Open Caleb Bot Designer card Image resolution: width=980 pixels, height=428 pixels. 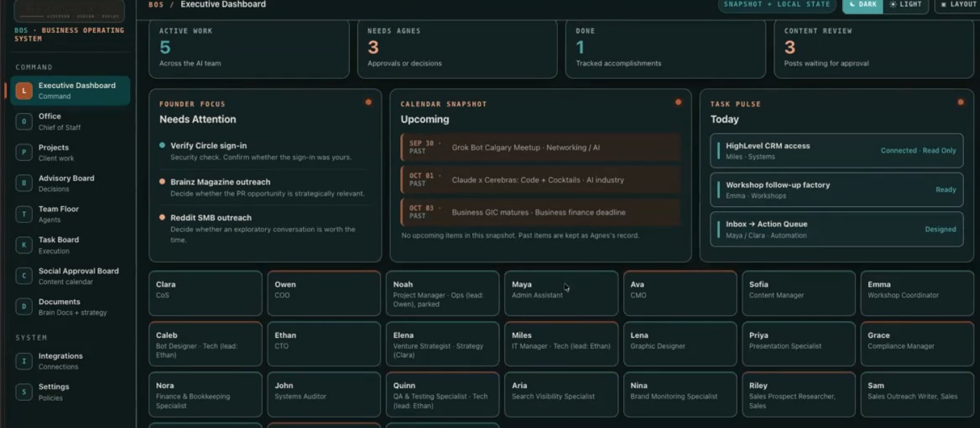click(206, 343)
